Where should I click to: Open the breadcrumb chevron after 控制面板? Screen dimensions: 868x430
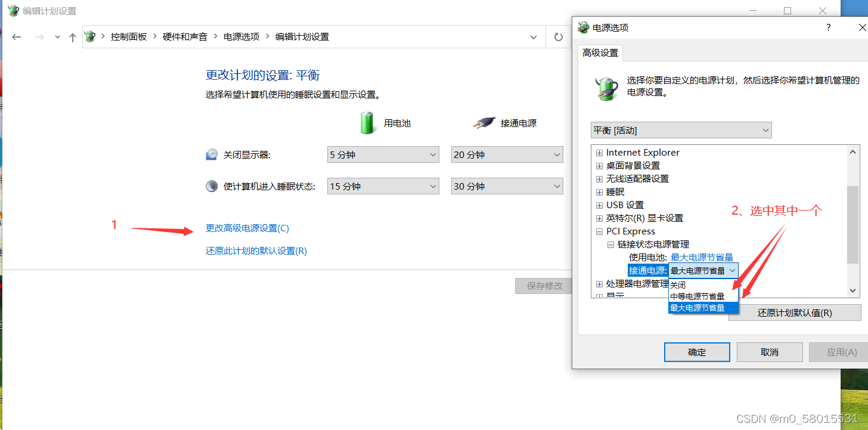coord(155,36)
